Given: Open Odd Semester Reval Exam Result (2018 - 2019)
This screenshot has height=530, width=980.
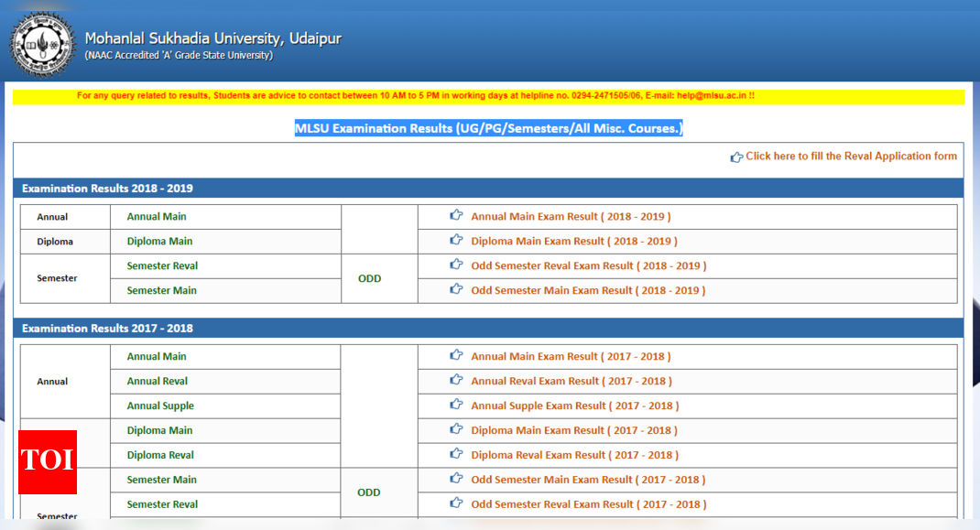Looking at the screenshot, I should click(588, 266).
